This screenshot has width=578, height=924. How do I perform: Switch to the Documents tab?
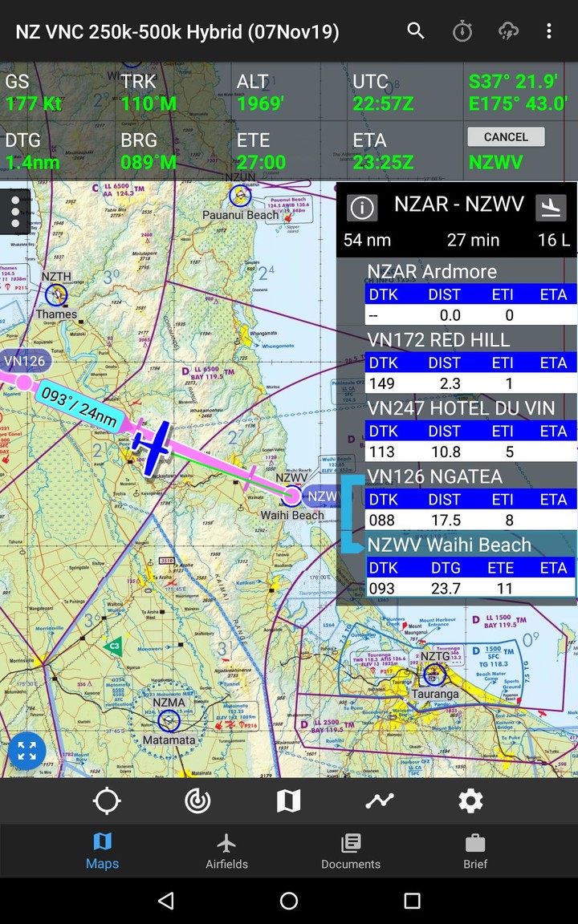pos(351,851)
